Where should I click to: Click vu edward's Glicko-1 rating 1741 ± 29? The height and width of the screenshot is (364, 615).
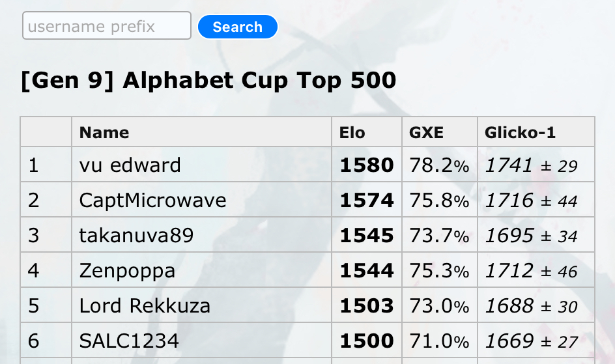[531, 165]
